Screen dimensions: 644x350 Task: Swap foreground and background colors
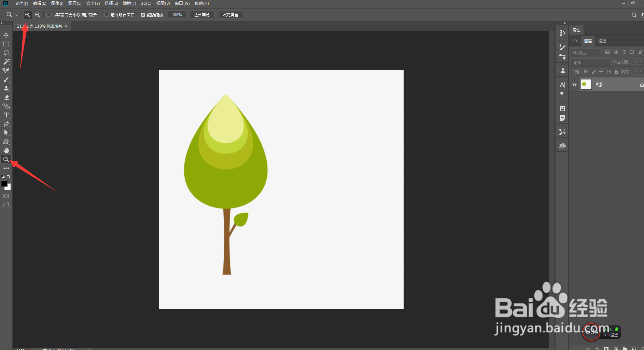(x=9, y=176)
